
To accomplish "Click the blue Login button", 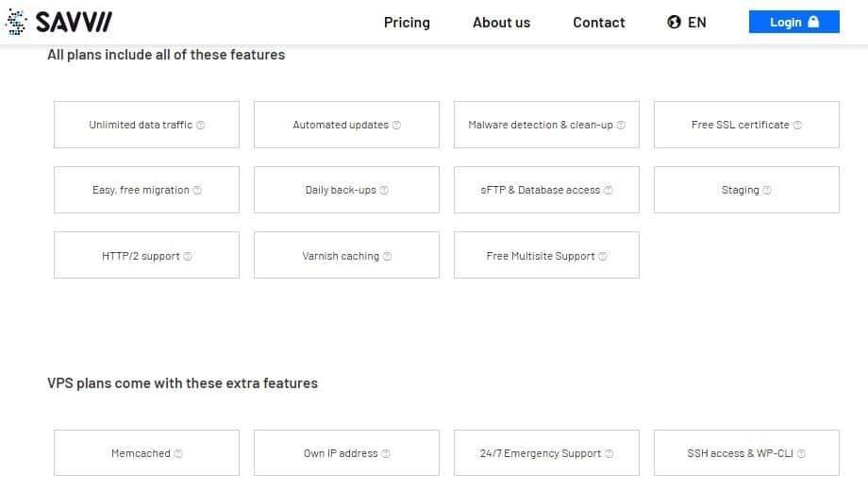I will pyautogui.click(x=793, y=22).
